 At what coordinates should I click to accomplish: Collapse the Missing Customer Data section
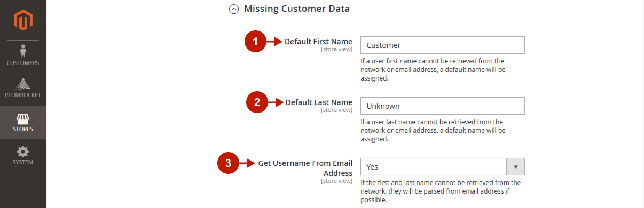pyautogui.click(x=233, y=9)
